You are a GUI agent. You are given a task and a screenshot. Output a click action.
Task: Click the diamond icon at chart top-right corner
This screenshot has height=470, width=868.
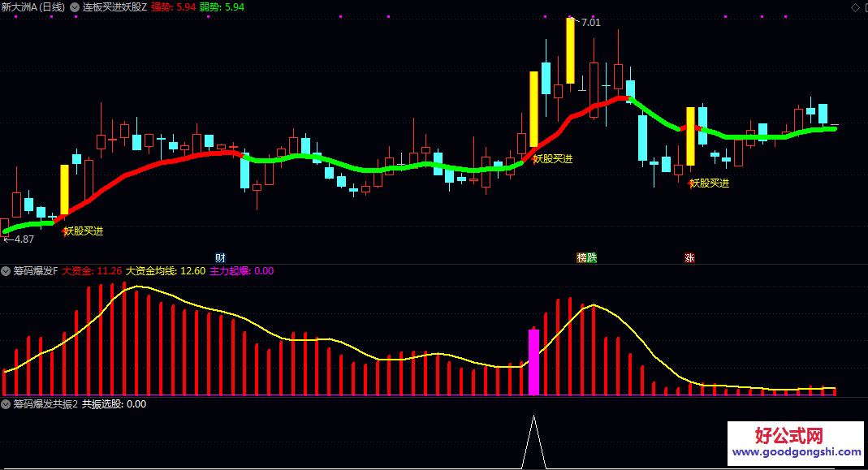(855, 7)
